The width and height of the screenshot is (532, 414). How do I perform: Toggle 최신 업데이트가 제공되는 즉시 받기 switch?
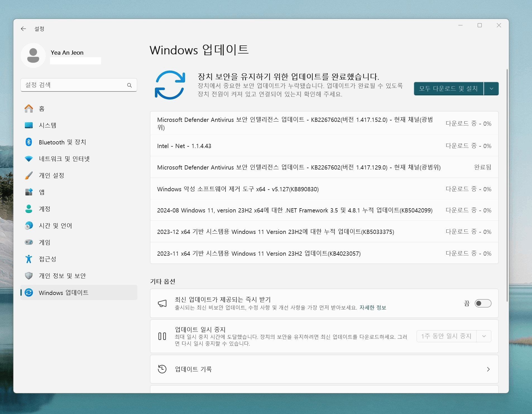(483, 303)
